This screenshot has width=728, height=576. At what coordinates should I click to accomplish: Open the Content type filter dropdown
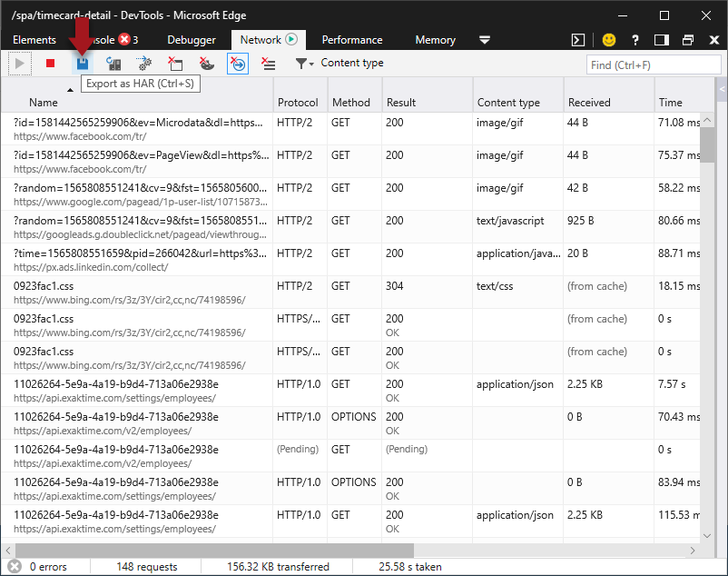[339, 64]
